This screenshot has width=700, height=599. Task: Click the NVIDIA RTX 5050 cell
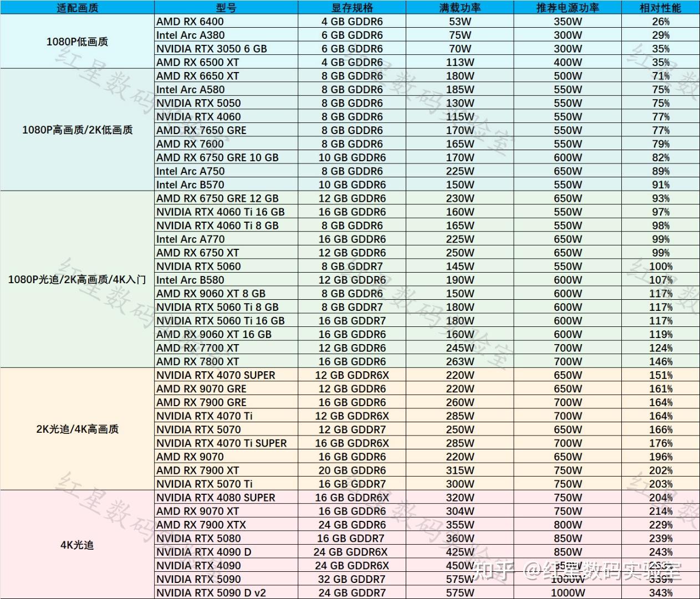[226, 103]
